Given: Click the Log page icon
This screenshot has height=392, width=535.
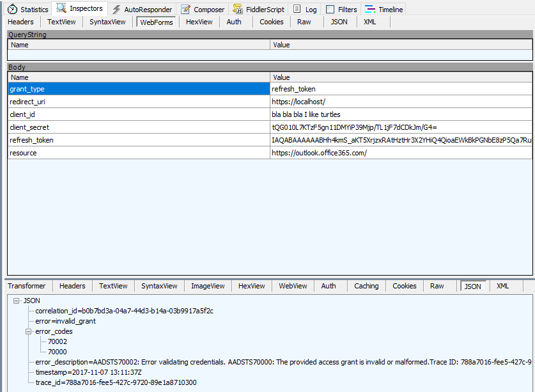Looking at the screenshot, I should [297, 9].
